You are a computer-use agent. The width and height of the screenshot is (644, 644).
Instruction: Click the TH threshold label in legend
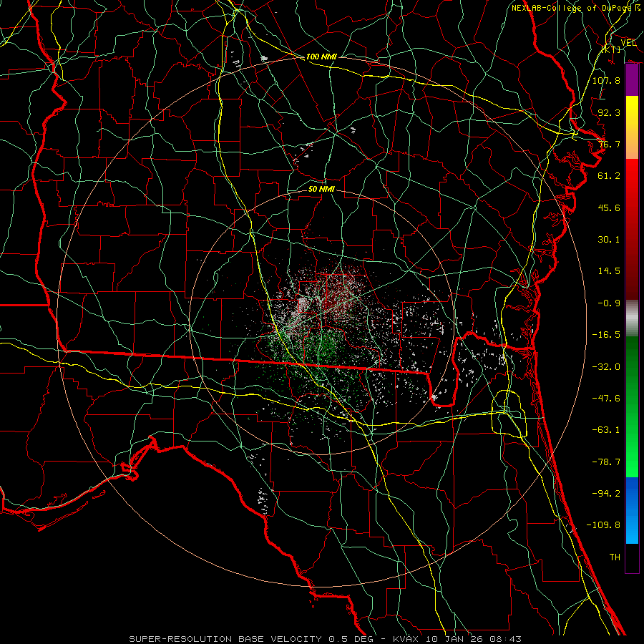coord(615,557)
